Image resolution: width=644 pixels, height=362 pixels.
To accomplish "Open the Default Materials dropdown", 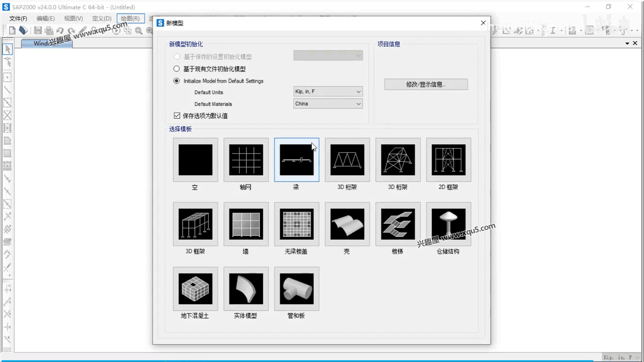I will click(x=328, y=104).
